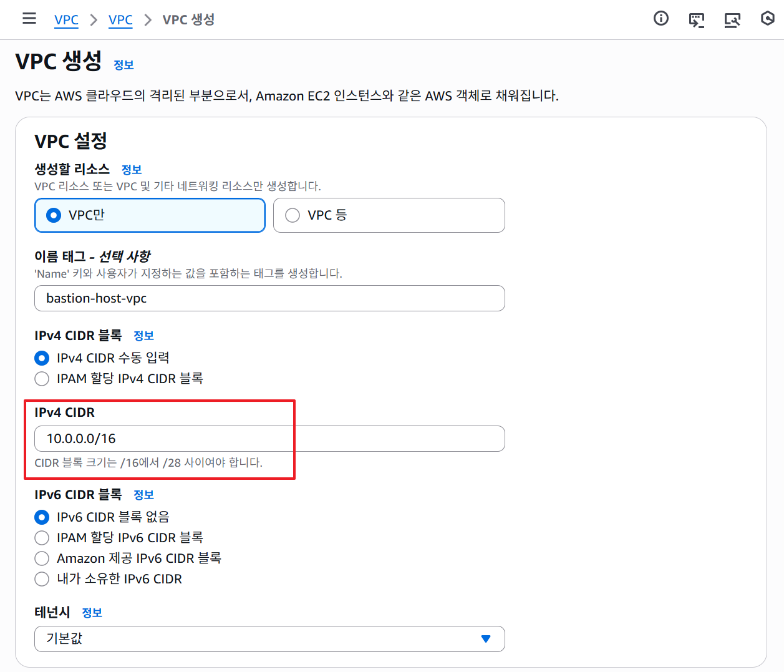Click the VPC 생성 breadcrumb text
The width and height of the screenshot is (784, 672).
coord(188,20)
